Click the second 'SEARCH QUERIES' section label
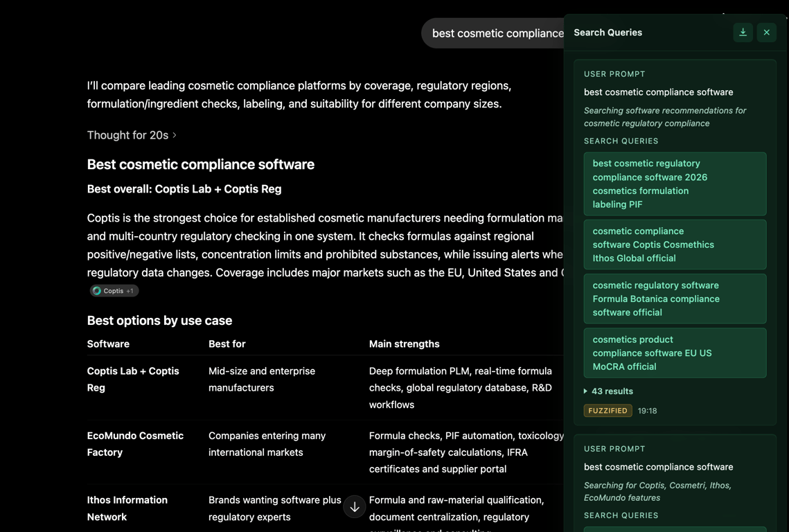 [x=621, y=515]
